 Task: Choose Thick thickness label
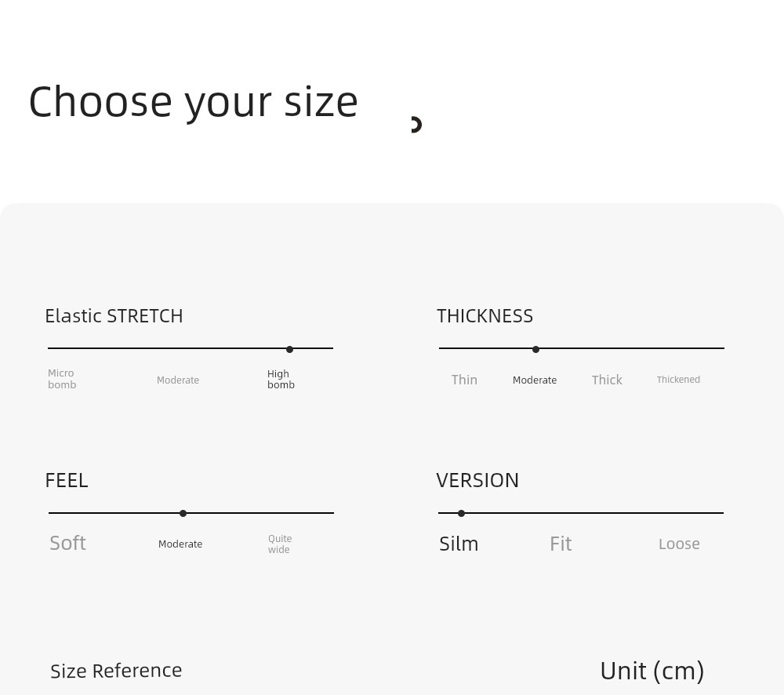(607, 380)
